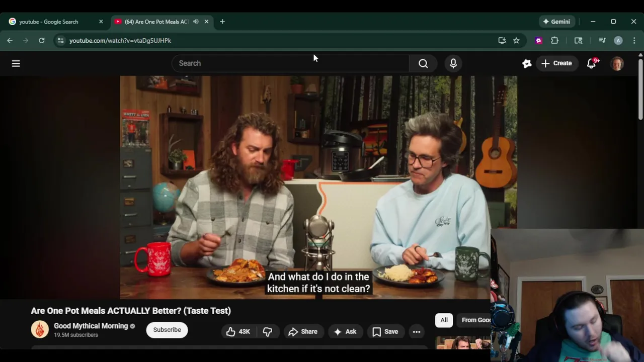Reload the page

[x=42, y=40]
